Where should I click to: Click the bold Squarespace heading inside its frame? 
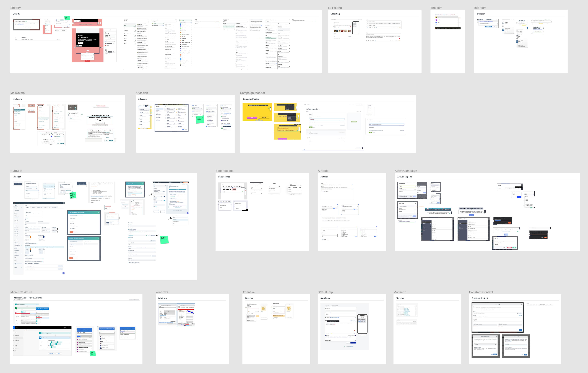[x=224, y=177]
